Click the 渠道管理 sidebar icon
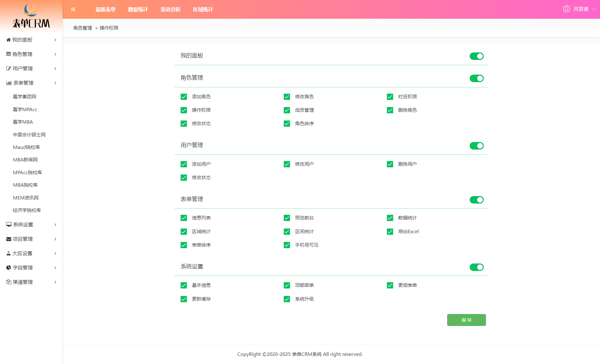Screen dimensions: 600x364 [8, 282]
